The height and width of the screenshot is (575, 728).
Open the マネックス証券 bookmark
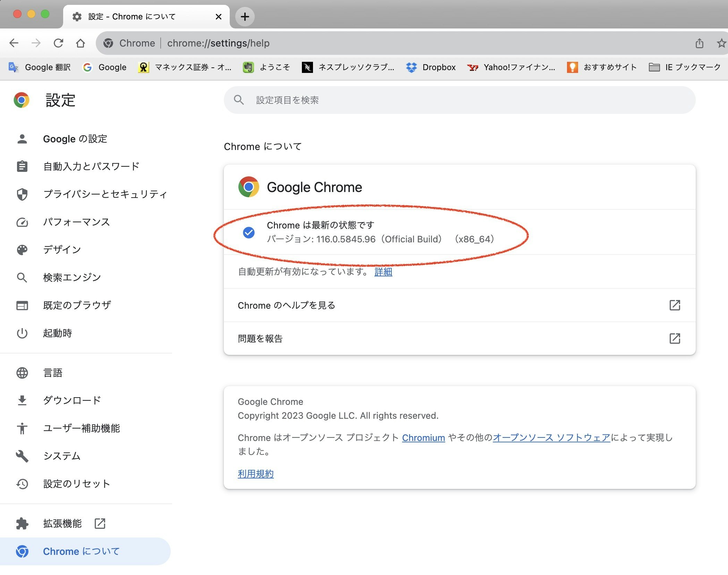pyautogui.click(x=185, y=67)
